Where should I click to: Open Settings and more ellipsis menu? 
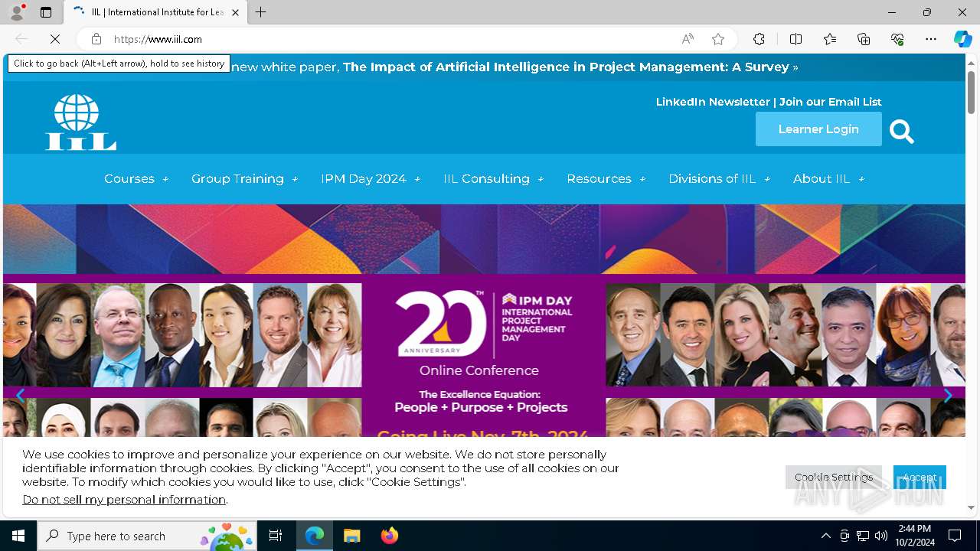[x=931, y=39]
